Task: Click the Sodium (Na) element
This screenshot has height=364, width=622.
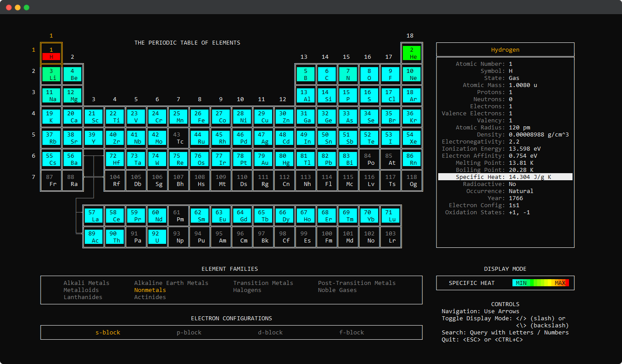Action: [x=51, y=95]
